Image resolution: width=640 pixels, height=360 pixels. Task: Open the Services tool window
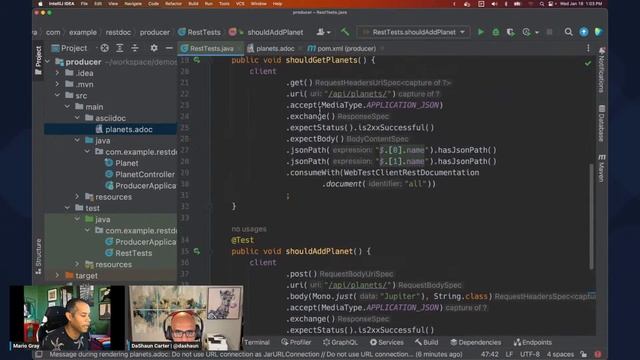[x=387, y=342]
